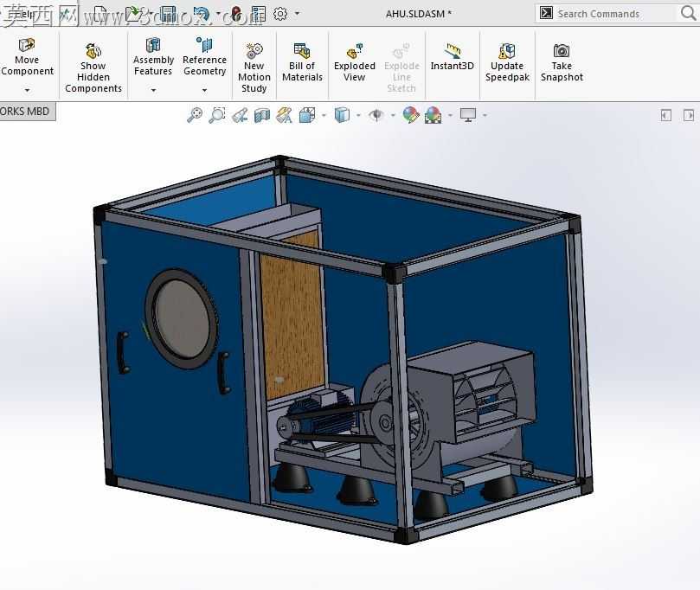Click the Display Style cube icon
Image resolution: width=700 pixels, height=590 pixels.
pos(342,115)
